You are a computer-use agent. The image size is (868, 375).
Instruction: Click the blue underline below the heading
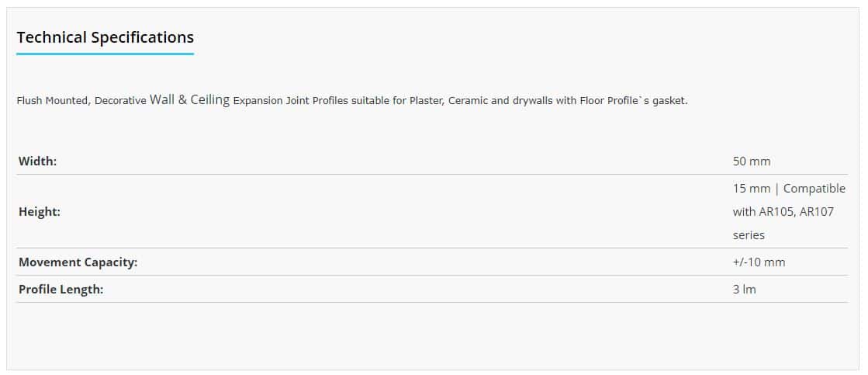[105, 54]
